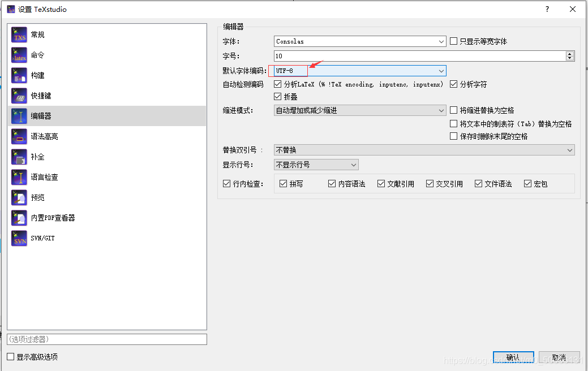The height and width of the screenshot is (371, 588).
Task: Switch to the 补全 settings page
Action: point(107,157)
